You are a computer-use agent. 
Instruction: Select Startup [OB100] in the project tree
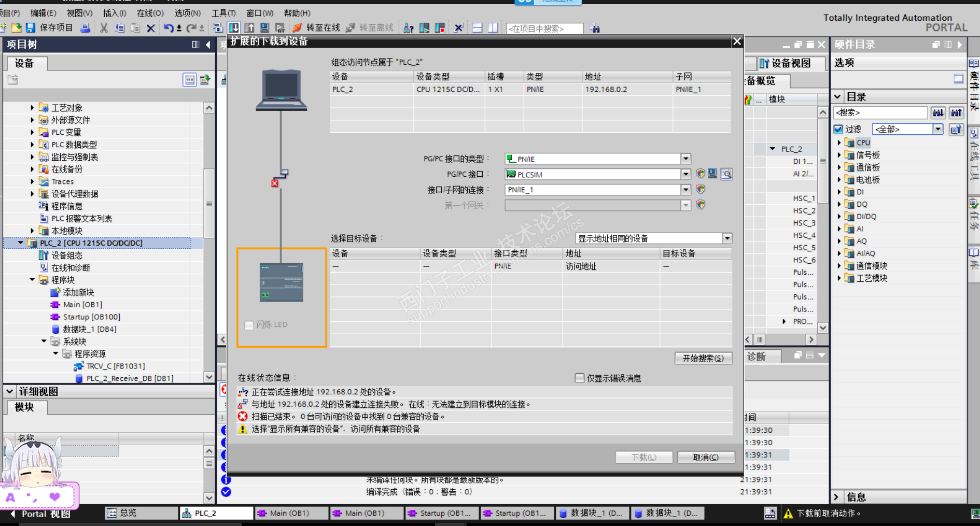pos(91,317)
